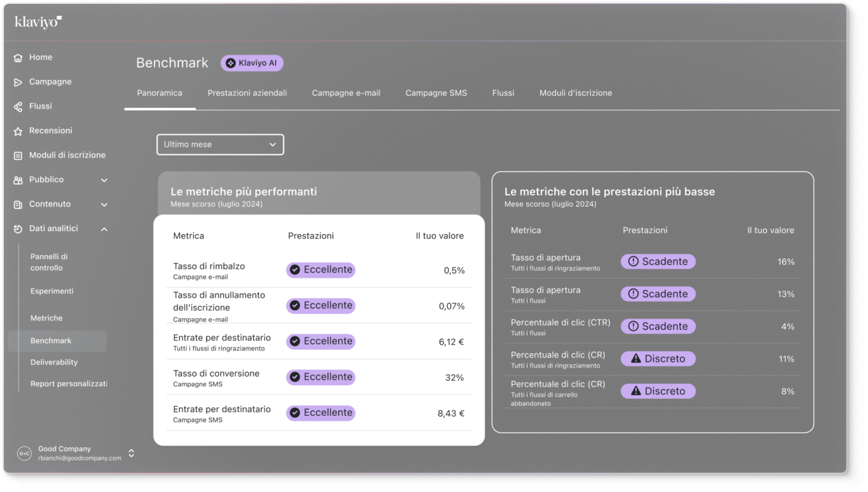The image size is (868, 492).
Task: Select Report personalizzati in sidebar submenu
Action: pyautogui.click(x=69, y=384)
